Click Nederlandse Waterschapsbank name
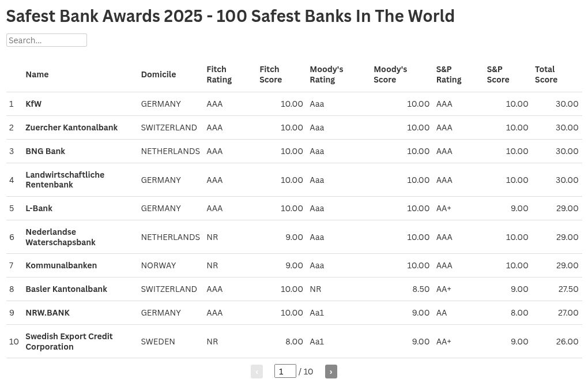This screenshot has height=390, width=588. (x=61, y=237)
